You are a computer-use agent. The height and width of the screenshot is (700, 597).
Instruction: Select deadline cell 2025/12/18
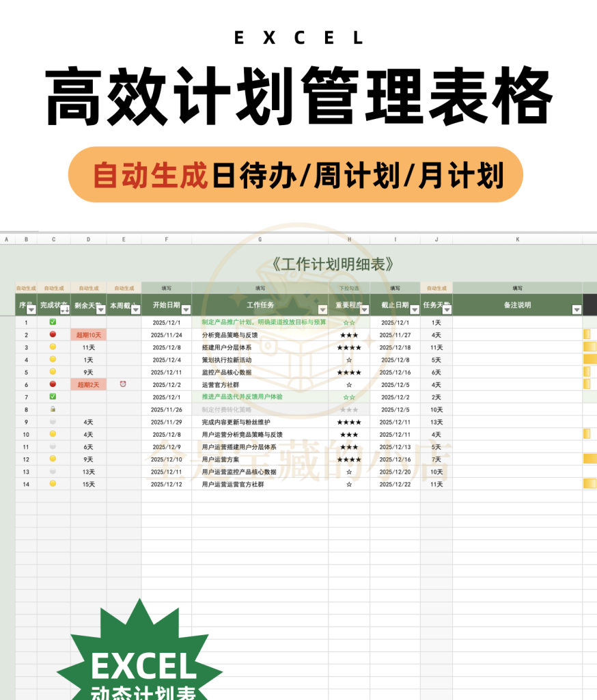tap(395, 347)
